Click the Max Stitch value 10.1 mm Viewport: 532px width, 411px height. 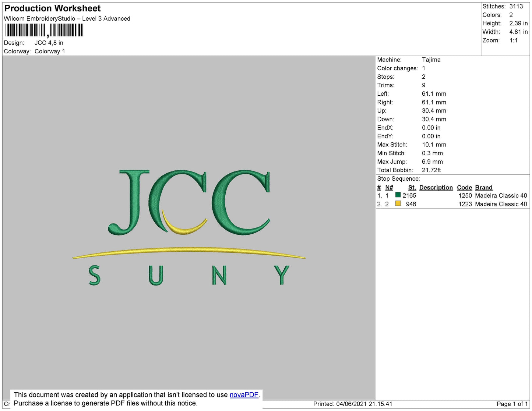coord(434,145)
